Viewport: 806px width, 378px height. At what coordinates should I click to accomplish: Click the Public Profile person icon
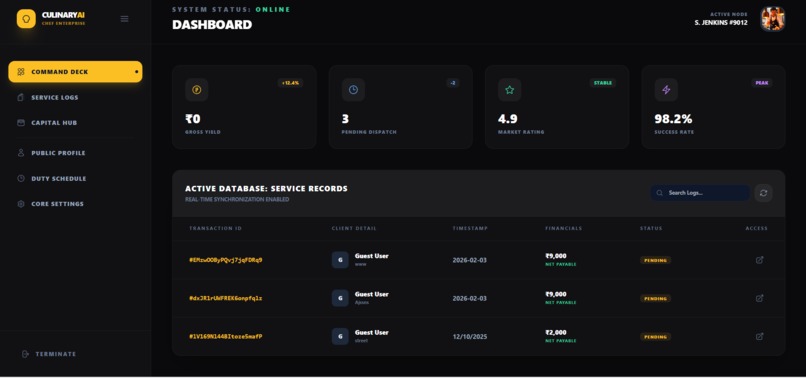pyautogui.click(x=21, y=153)
